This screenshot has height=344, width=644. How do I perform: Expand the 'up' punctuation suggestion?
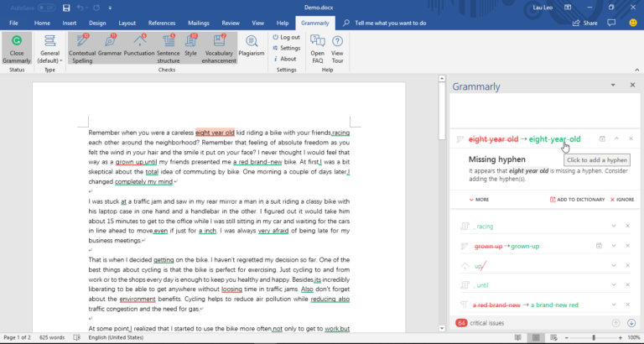[614, 265]
